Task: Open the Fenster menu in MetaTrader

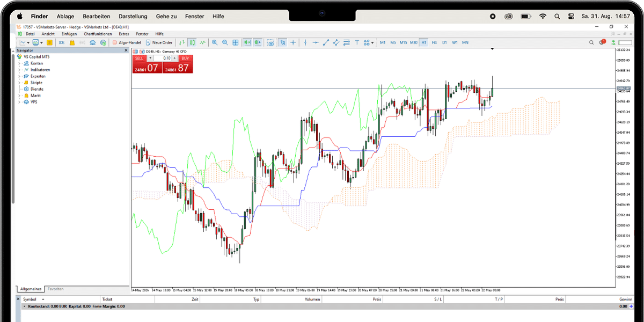Action: [142, 34]
